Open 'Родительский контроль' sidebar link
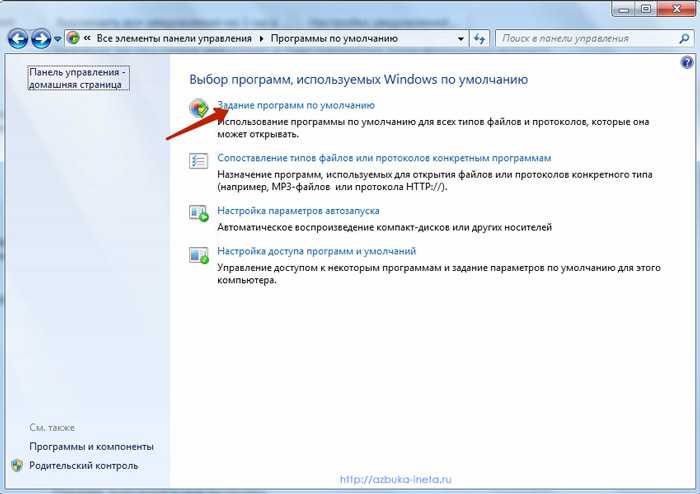 click(83, 465)
